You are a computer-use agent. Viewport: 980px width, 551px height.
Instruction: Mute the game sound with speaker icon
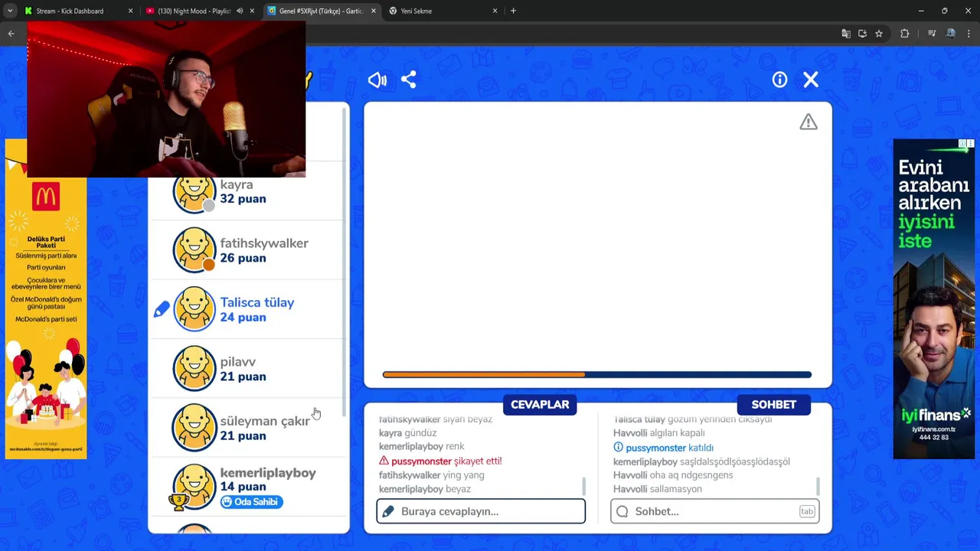tap(377, 80)
